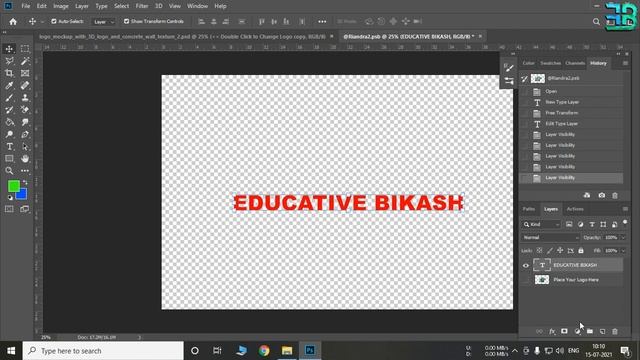Select the Paint Bucket tool
This screenshot has height=360, width=640.
coord(9,122)
